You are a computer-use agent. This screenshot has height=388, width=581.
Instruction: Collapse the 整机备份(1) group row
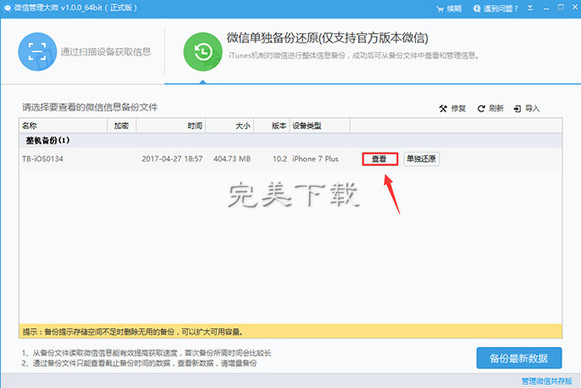[290, 141]
